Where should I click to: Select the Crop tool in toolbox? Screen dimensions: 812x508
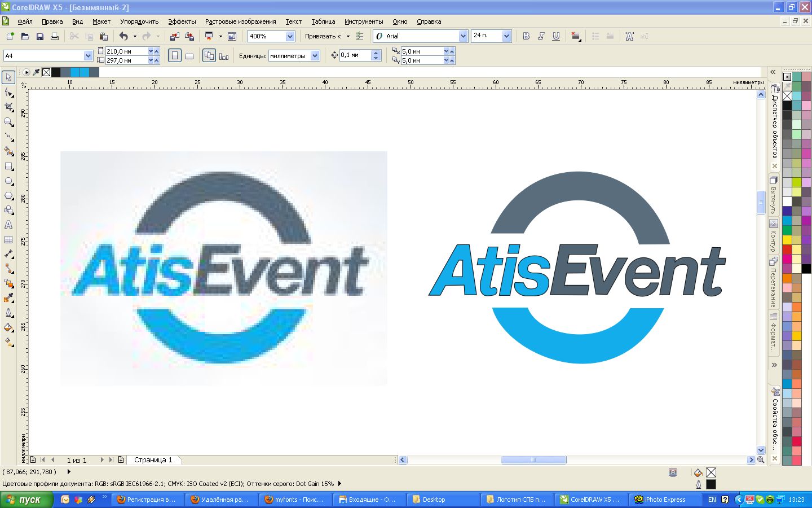coord(9,107)
